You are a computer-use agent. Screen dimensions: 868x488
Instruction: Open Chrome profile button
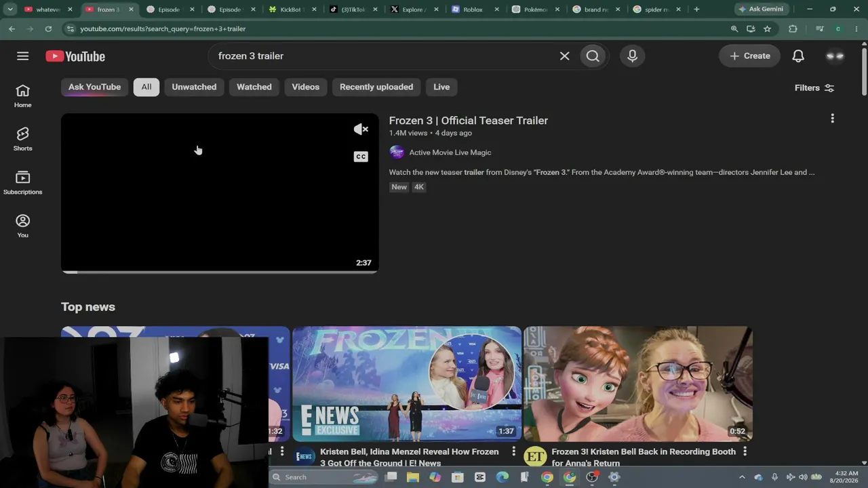[838, 29]
